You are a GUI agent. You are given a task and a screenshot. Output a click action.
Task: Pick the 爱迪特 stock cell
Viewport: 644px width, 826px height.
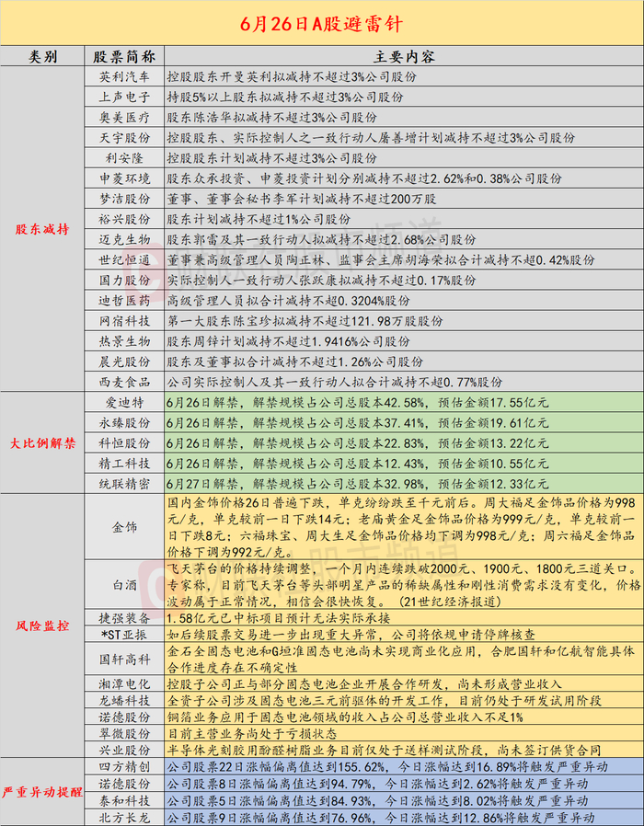[x=124, y=403]
